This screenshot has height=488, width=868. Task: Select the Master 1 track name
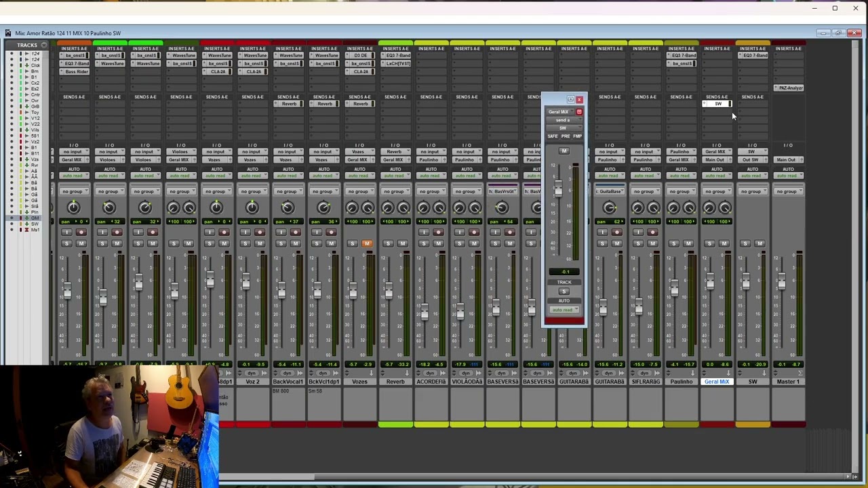point(788,382)
